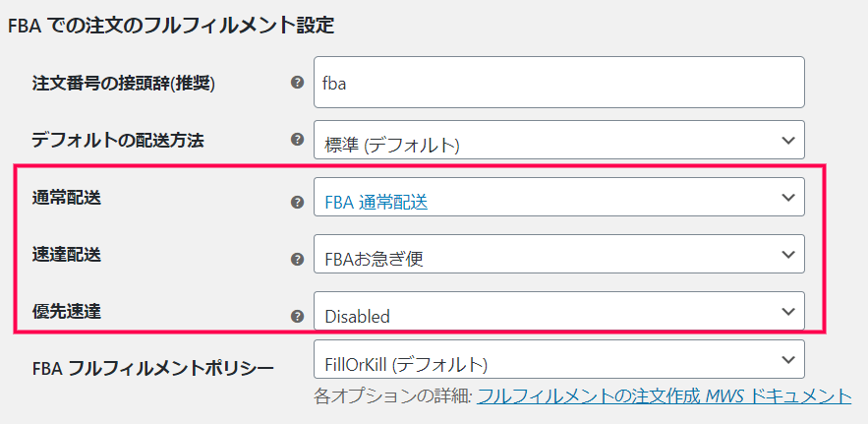
Task: Click the 速達配送 label text
Action: pyautogui.click(x=66, y=255)
